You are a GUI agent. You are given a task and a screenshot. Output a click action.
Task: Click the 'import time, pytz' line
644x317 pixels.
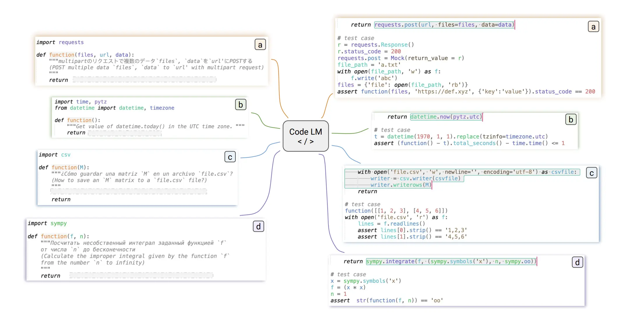point(81,102)
